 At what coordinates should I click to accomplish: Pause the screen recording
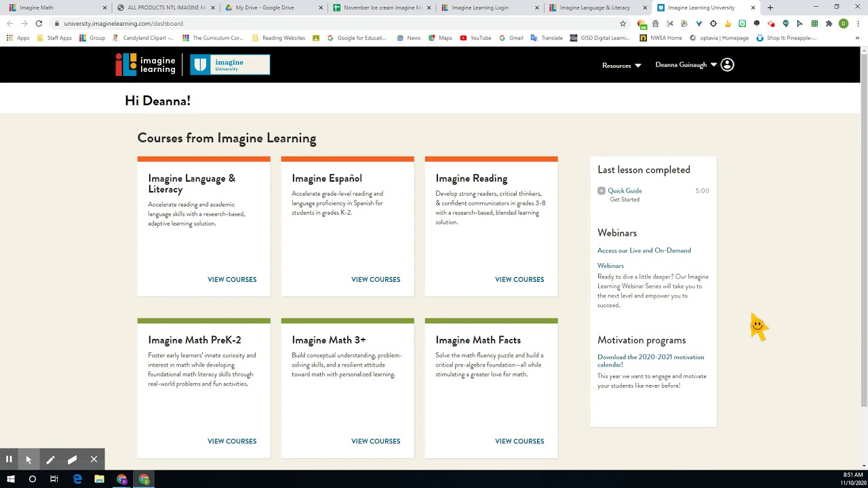pos(9,460)
